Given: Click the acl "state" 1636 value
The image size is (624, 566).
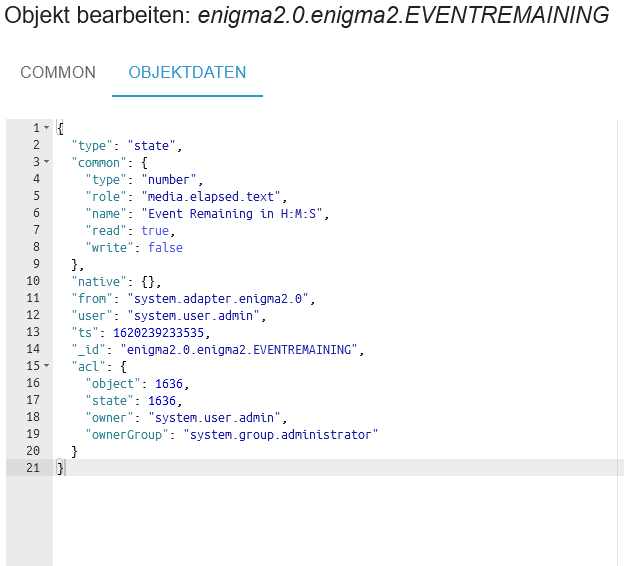Looking at the screenshot, I should [162, 400].
